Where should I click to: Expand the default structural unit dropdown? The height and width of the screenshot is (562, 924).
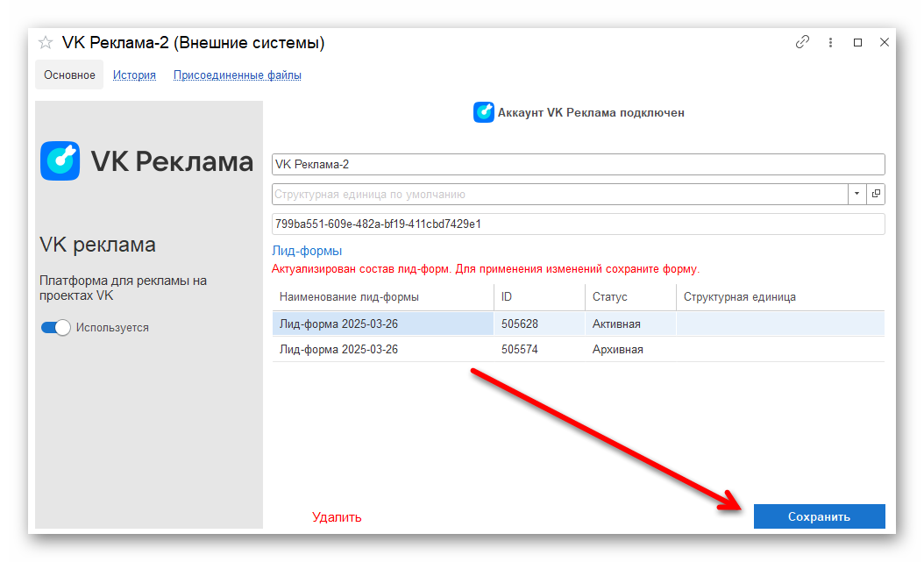(x=856, y=194)
